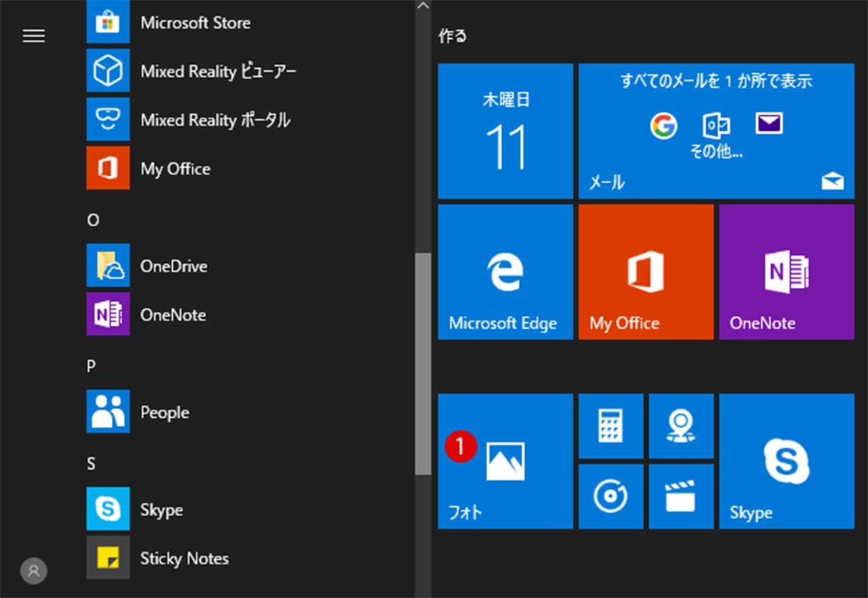Click the purple envelope icon in mail tile
The height and width of the screenshot is (598, 868).
point(769,124)
